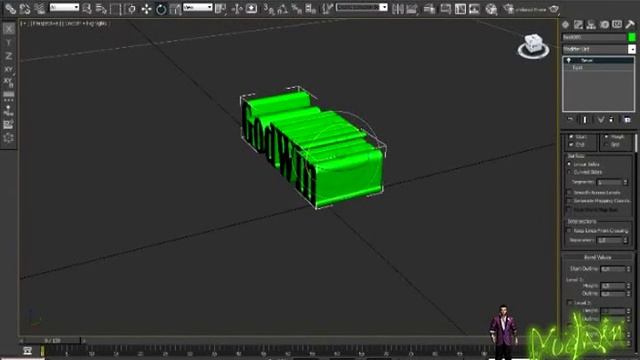The width and height of the screenshot is (640, 360).
Task: Activate the Select and Move tool
Action: coord(146,8)
